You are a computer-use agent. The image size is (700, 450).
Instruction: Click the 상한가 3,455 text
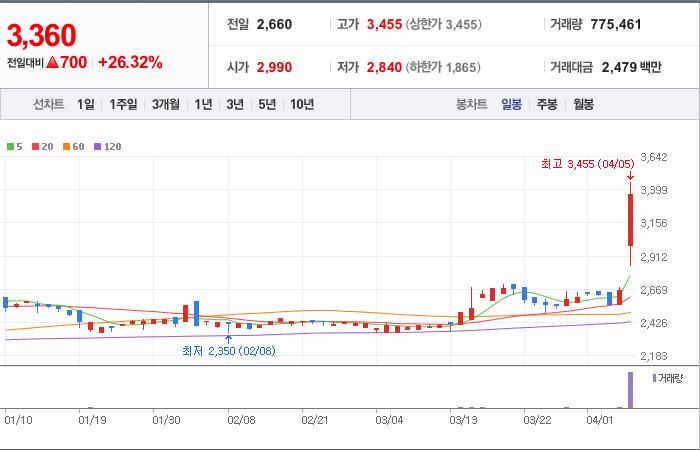click(x=444, y=25)
